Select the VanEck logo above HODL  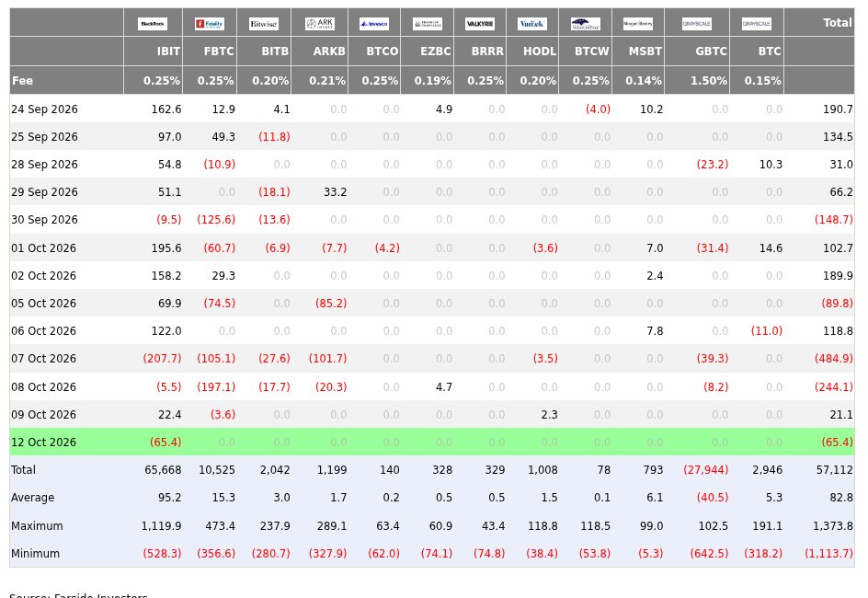click(x=532, y=24)
